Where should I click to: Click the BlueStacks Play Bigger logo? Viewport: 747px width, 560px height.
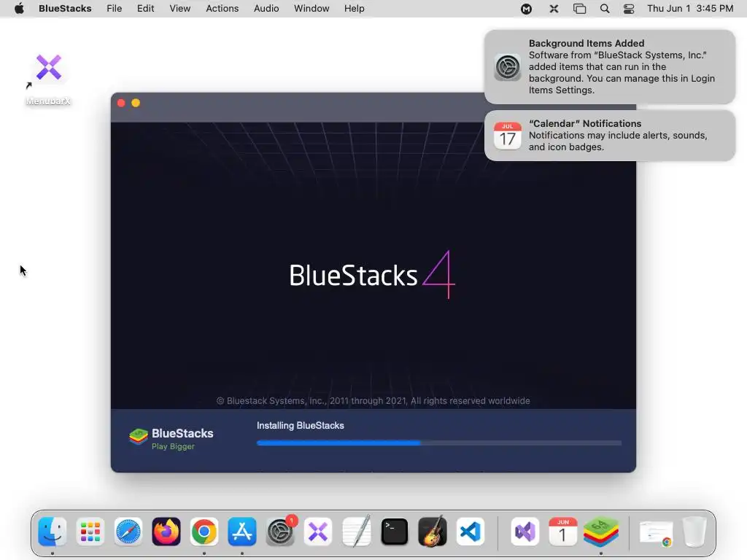point(171,438)
